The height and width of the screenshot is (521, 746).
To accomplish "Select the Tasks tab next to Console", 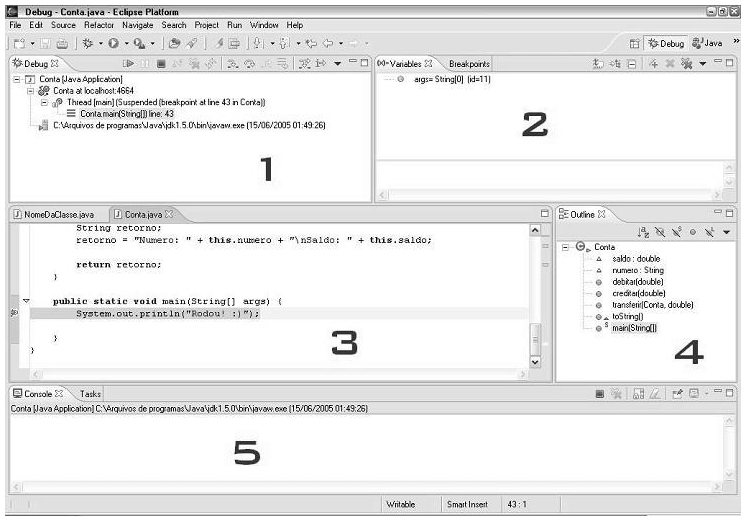I will [90, 394].
